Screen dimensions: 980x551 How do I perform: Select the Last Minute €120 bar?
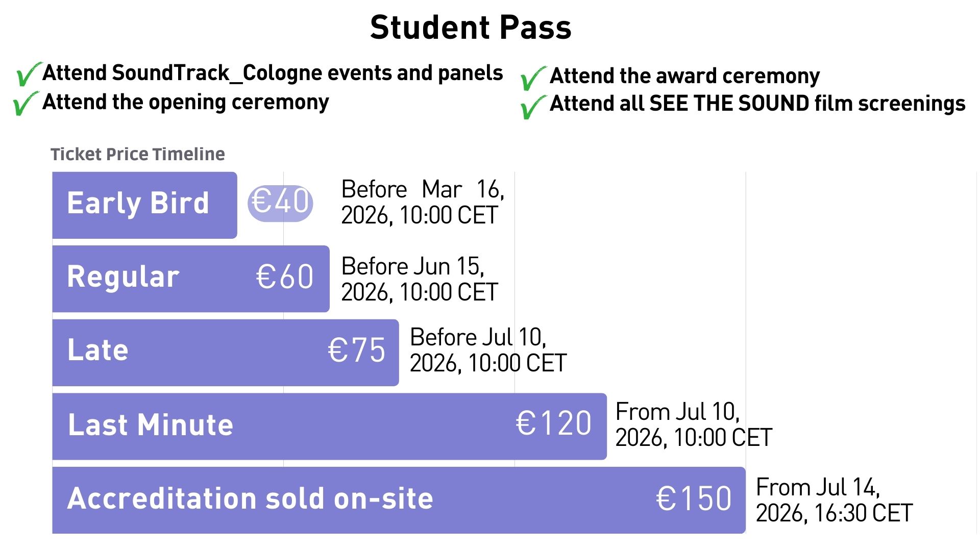329,426
